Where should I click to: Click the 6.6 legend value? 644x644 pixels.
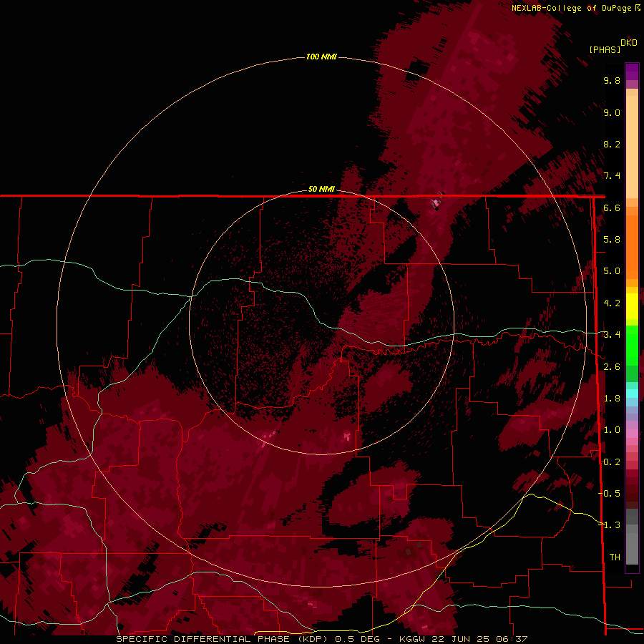(612, 208)
